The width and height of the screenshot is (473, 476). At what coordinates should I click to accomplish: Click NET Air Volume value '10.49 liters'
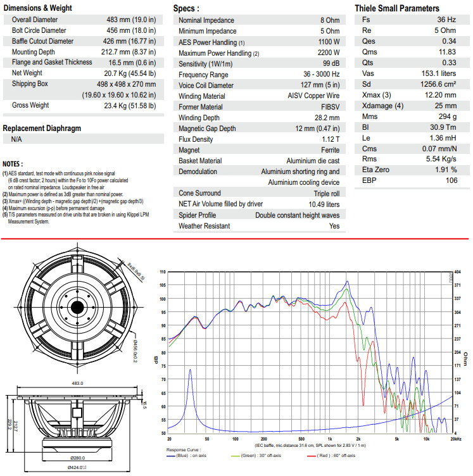coord(324,204)
